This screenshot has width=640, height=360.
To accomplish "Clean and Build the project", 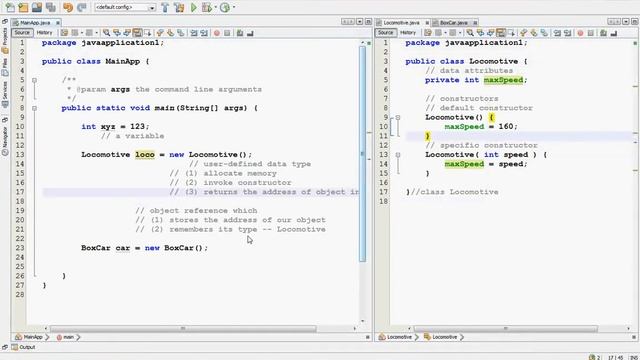I will pos(179,7).
